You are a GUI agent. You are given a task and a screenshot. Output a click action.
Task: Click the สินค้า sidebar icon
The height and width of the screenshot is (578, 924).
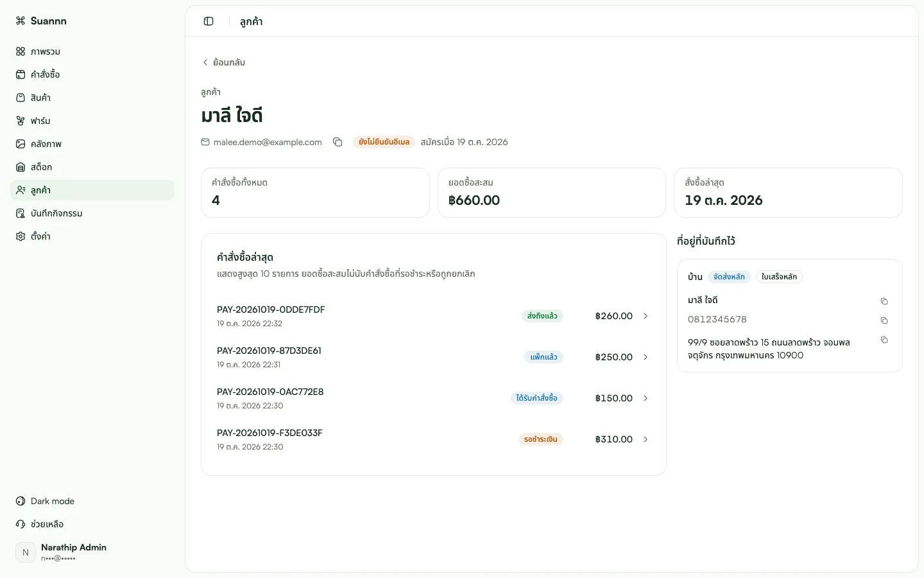pos(21,98)
